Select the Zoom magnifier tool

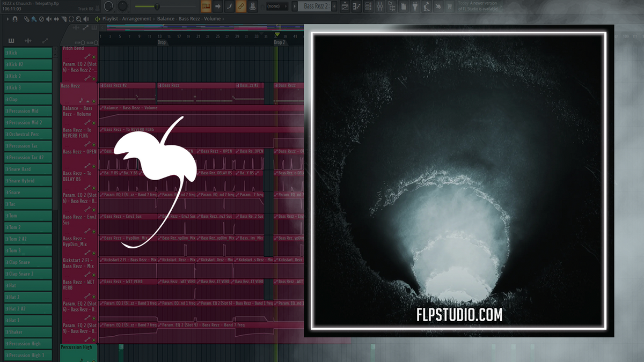click(78, 19)
